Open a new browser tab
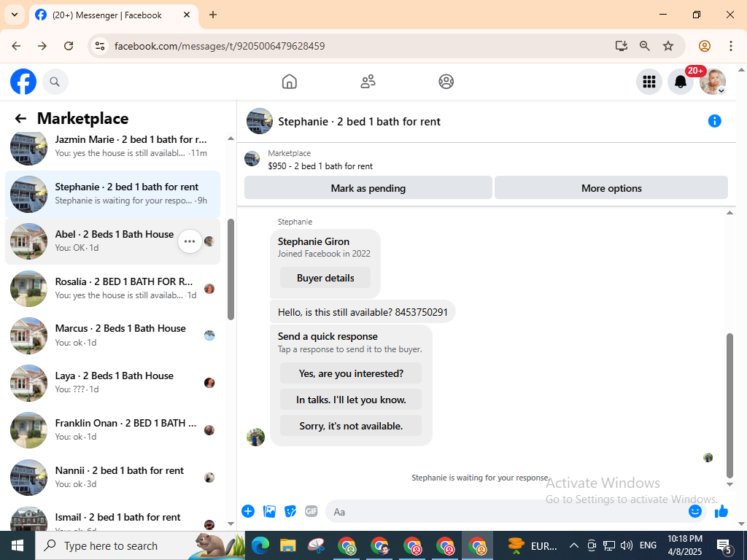The height and width of the screenshot is (560, 747). 213,15
